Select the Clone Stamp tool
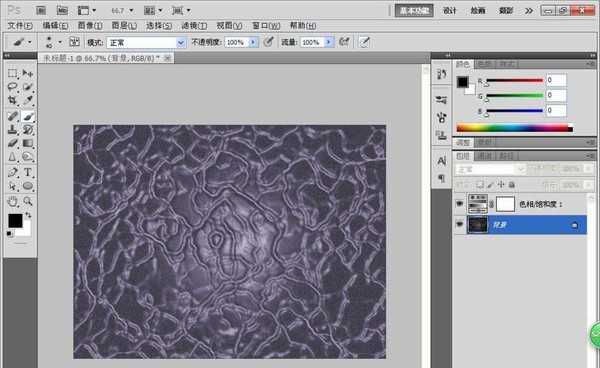600x368 pixels. [13, 130]
